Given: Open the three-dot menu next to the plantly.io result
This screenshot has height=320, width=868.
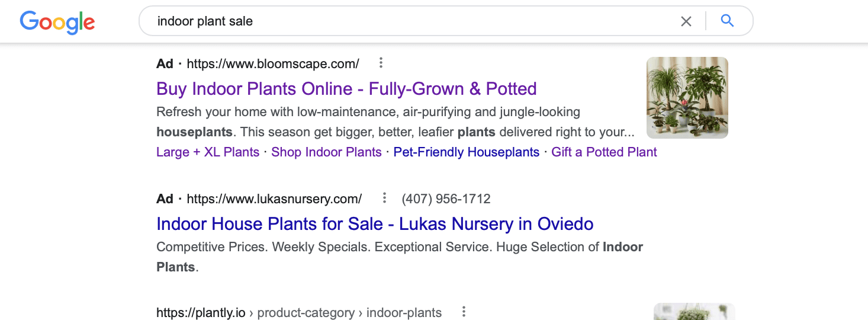Looking at the screenshot, I should (x=464, y=312).
